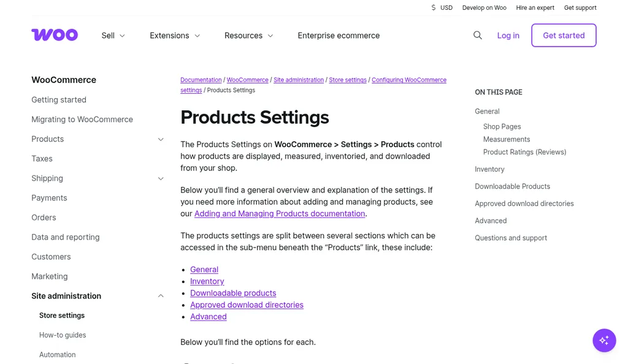
Task: Open Get support link
Action: (580, 7)
